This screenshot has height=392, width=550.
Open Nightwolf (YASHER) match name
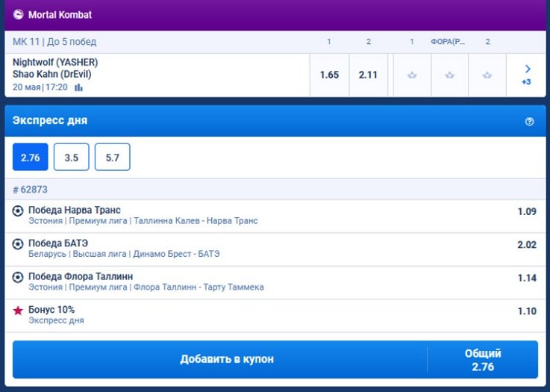(x=55, y=63)
